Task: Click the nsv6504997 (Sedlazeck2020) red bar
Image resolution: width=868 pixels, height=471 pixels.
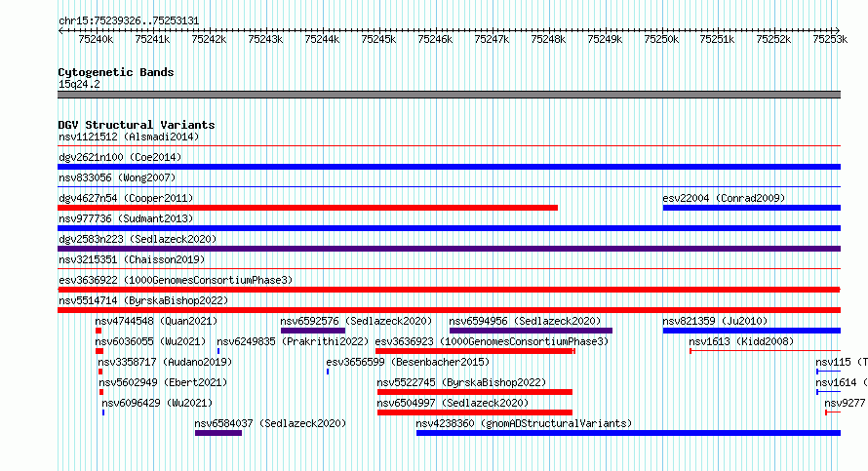Action: tap(474, 412)
